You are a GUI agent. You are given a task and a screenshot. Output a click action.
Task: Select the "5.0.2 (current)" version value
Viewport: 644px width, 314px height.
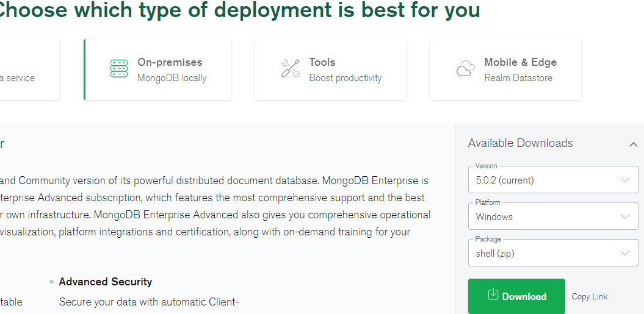click(x=505, y=180)
